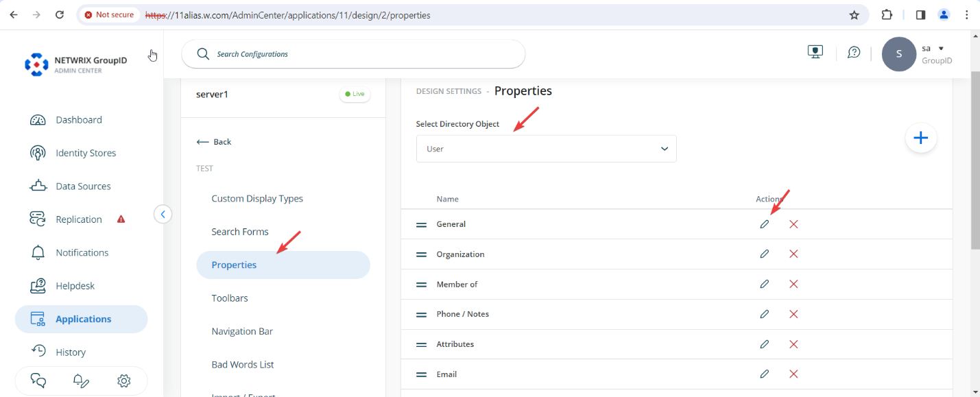Image resolution: width=980 pixels, height=397 pixels.
Task: Open the Applications section in the sidebar
Action: pyautogui.click(x=82, y=319)
